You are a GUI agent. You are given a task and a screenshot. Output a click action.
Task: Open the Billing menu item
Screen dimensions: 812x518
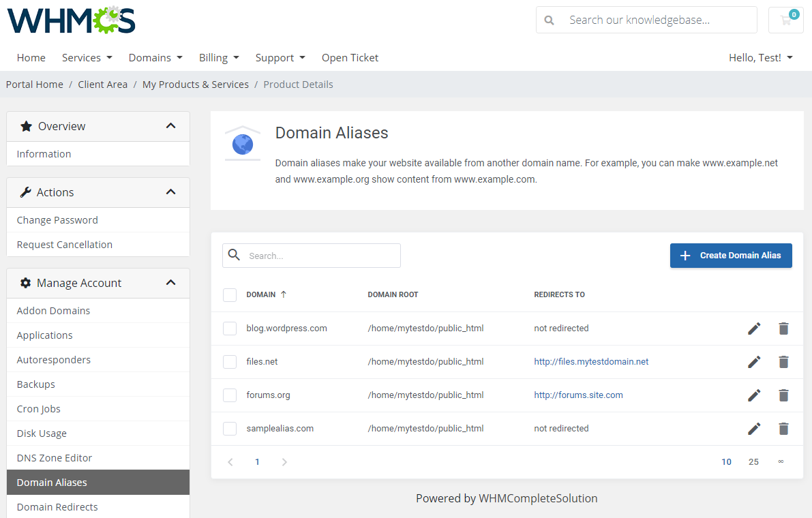pos(219,57)
